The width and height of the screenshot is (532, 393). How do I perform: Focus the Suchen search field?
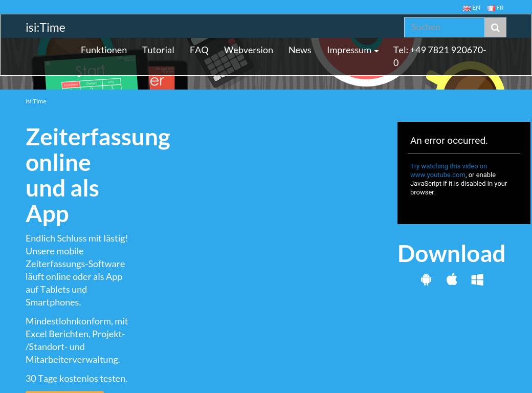coord(444,28)
